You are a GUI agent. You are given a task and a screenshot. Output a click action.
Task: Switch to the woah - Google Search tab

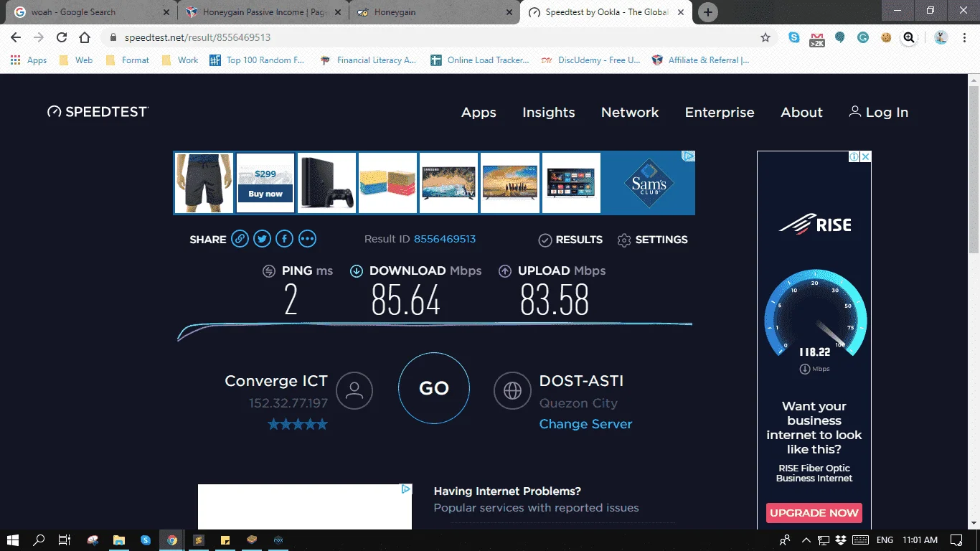click(x=88, y=12)
